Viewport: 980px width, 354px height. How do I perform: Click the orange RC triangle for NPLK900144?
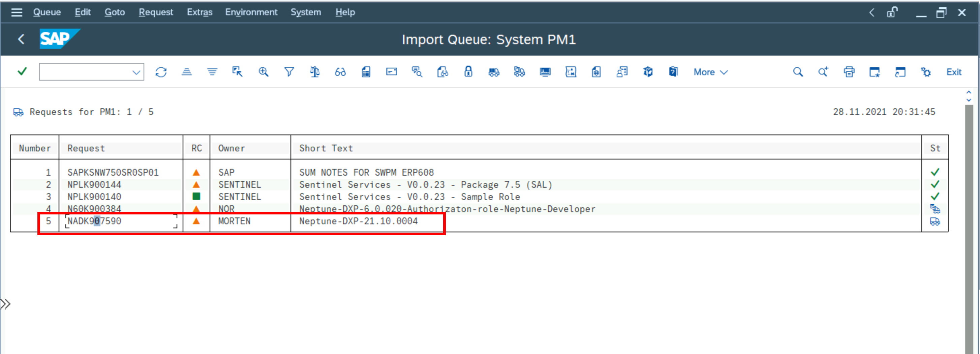coord(196,185)
